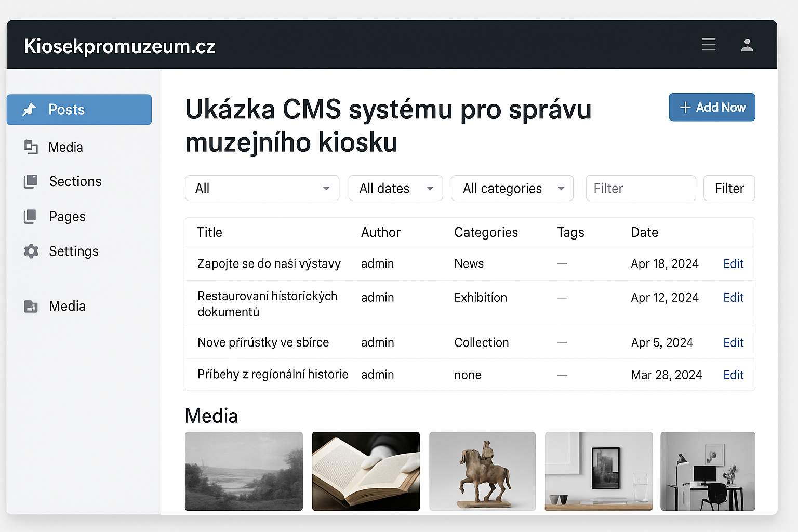The width and height of the screenshot is (798, 532).
Task: Edit the Nove přirústky ve sbírce post
Action: coord(733,342)
